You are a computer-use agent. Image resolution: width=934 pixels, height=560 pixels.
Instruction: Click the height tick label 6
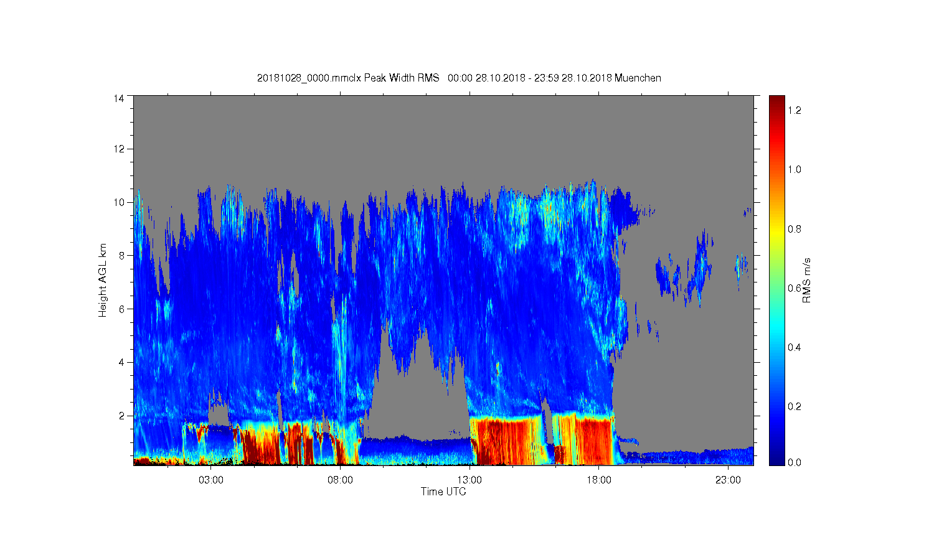(122, 309)
